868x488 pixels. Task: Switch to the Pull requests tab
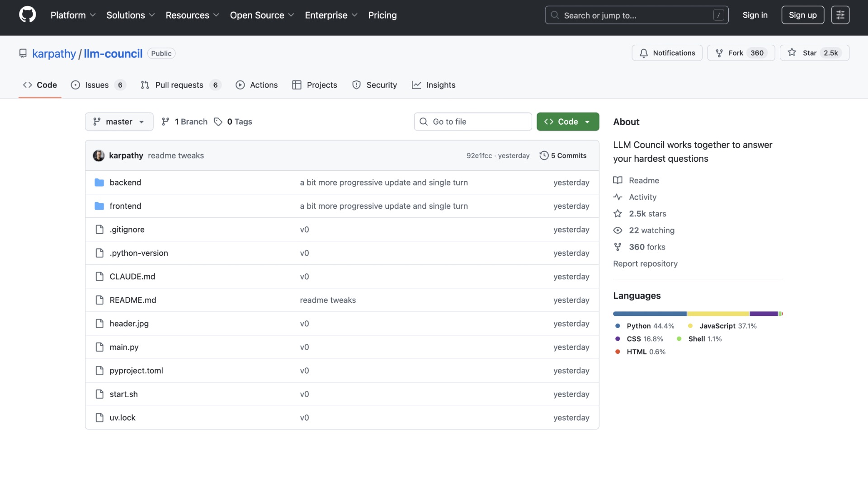[179, 85]
